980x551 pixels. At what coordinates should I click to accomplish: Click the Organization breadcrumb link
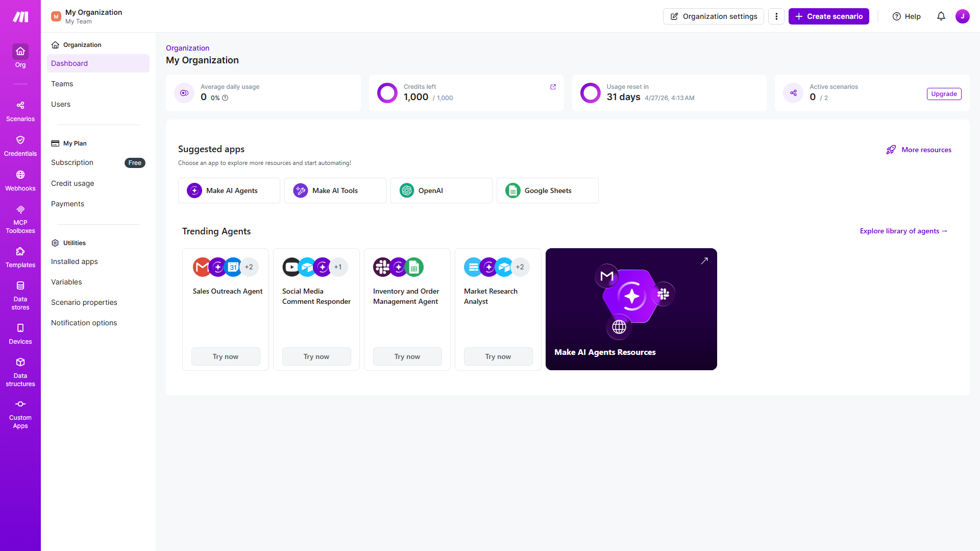187,48
